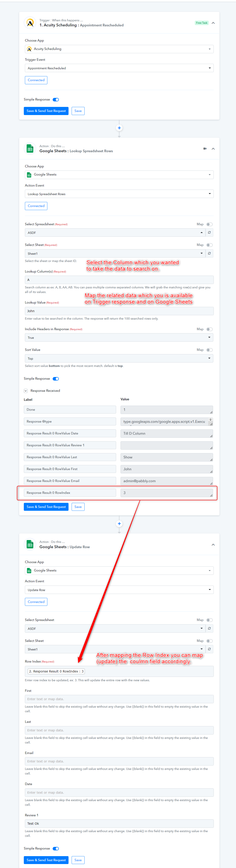Click Google Sheets logo in Lookup Spreadsheet Rows header
Screen dimensions: 236x868
point(30,149)
